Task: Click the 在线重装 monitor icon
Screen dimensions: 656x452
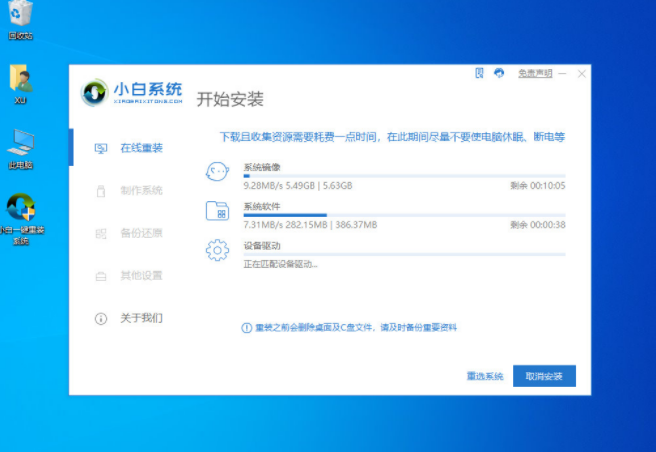Action: click(101, 149)
